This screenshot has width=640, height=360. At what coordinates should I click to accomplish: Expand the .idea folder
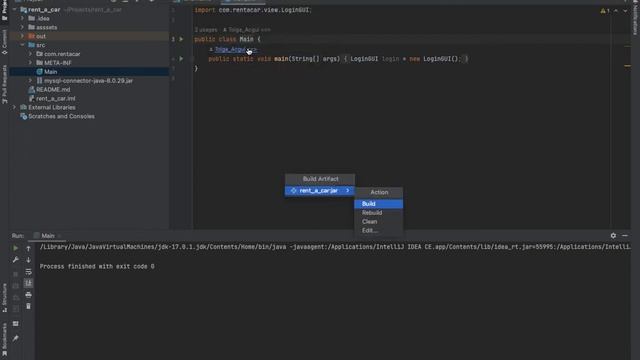click(22, 18)
